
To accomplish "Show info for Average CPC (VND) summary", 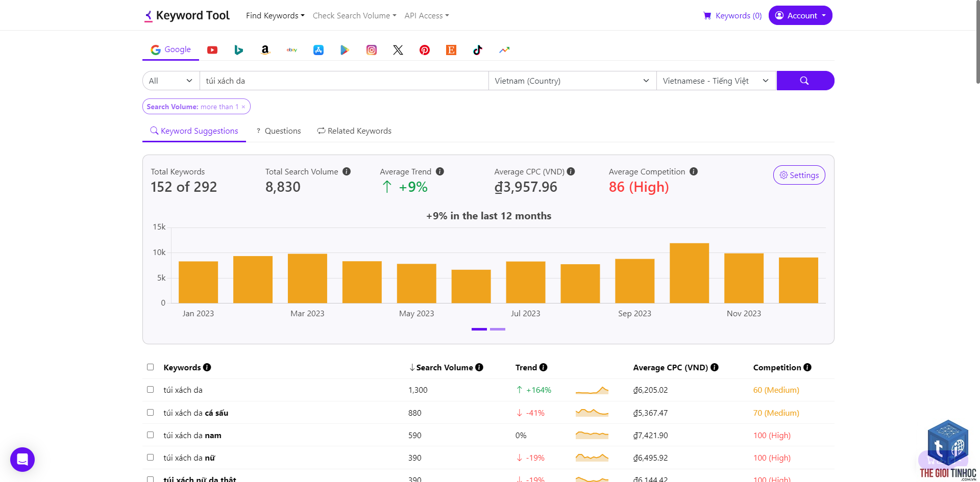I will point(571,171).
